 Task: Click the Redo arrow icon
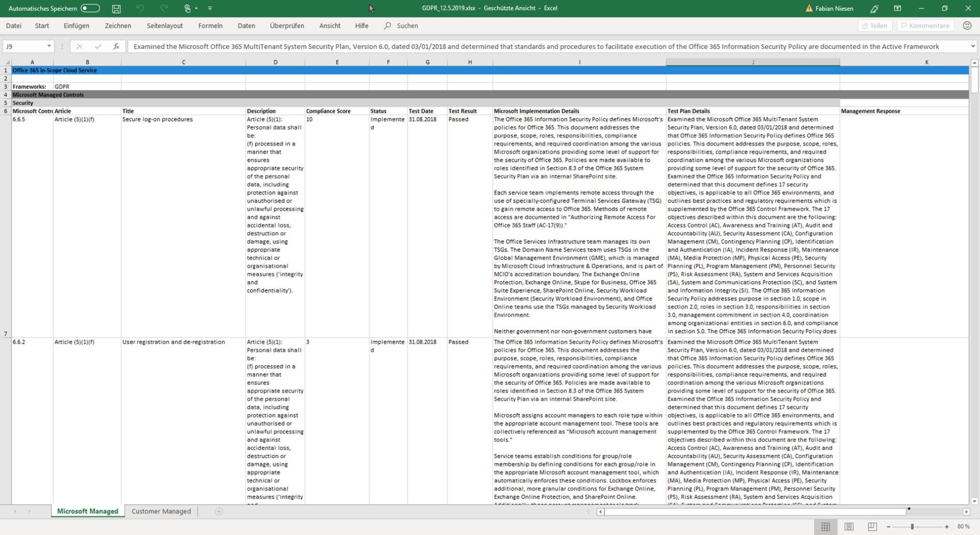coord(164,8)
